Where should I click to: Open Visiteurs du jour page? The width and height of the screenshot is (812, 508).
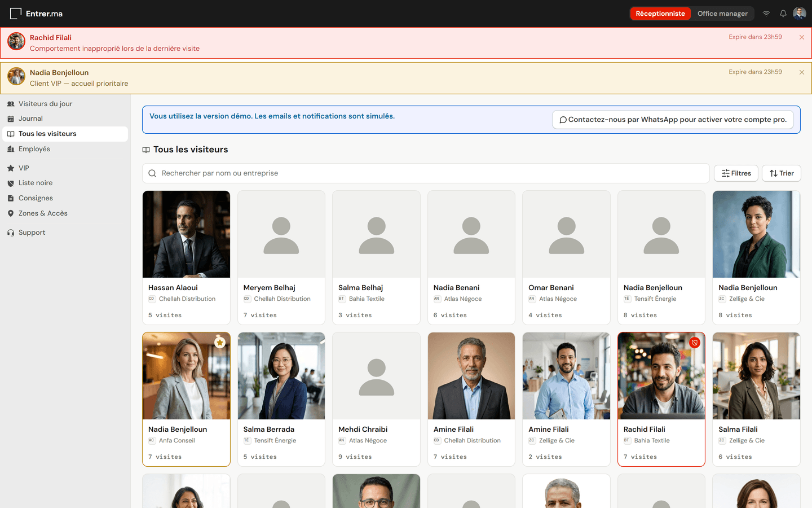(65, 104)
